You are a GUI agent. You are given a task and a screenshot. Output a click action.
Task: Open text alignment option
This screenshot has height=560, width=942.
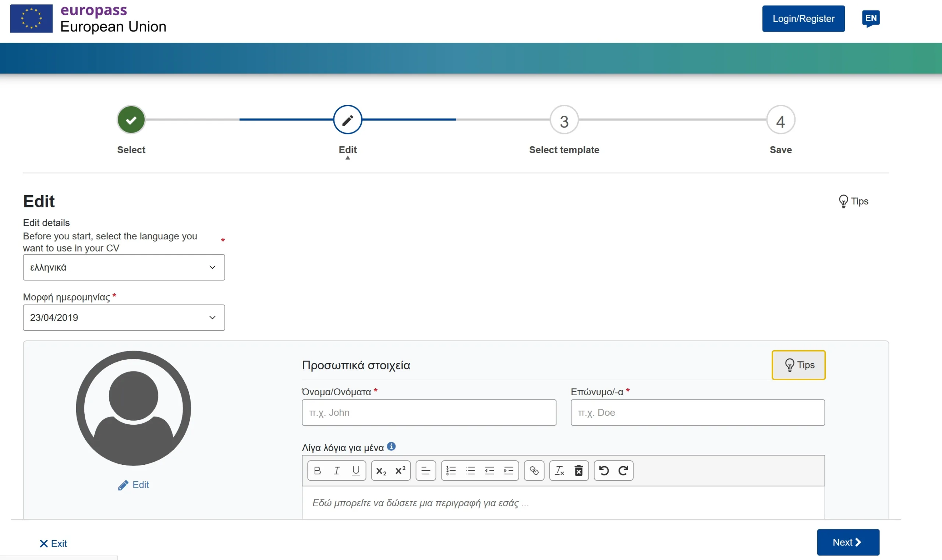pos(426,471)
